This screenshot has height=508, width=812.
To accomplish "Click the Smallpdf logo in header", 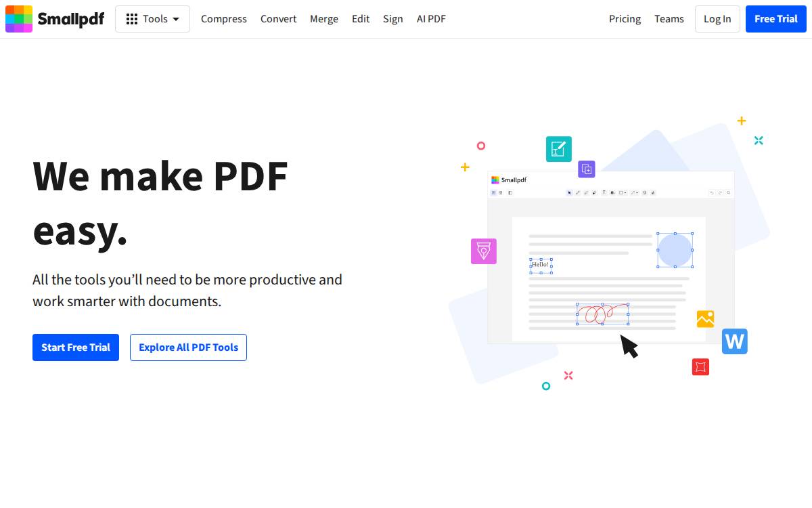I will point(55,19).
